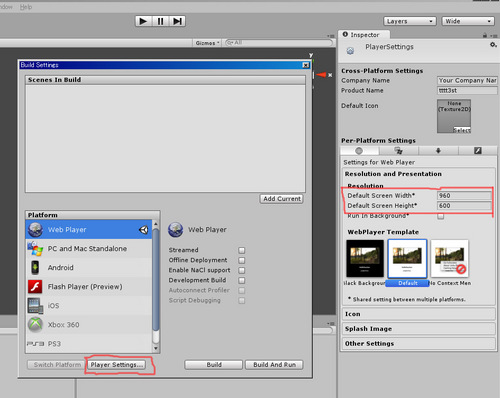This screenshot has width=500, height=398.
Task: Select PC and Mac Standalone platform
Action: [89, 248]
